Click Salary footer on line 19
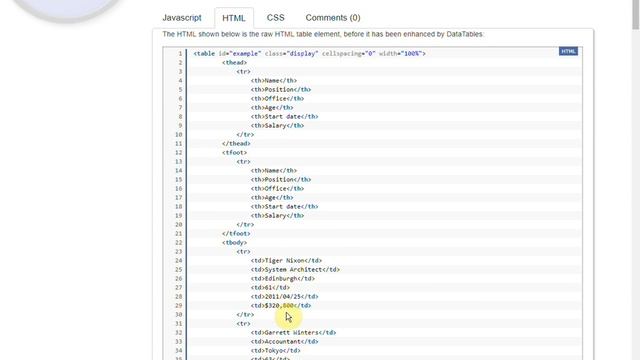Viewport: 640px width, 360px height. tap(277, 216)
